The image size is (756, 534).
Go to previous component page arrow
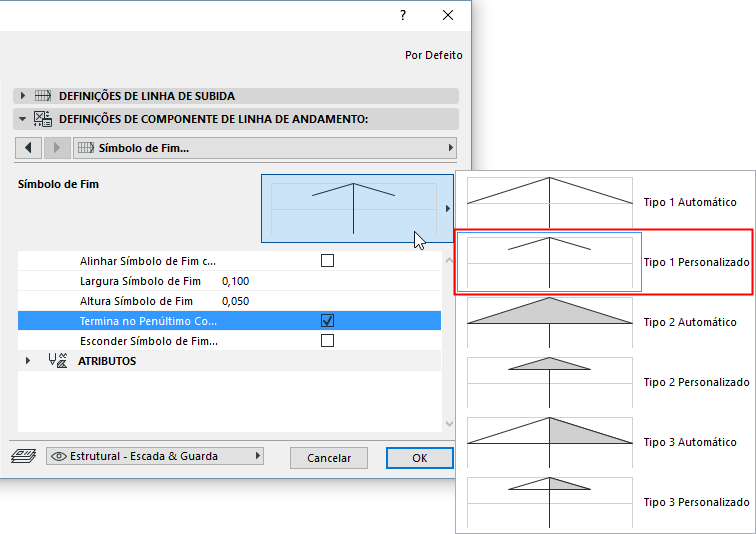click(x=28, y=148)
